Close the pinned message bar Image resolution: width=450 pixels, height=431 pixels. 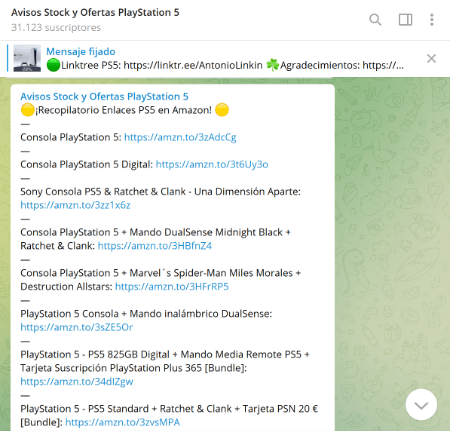point(431,59)
